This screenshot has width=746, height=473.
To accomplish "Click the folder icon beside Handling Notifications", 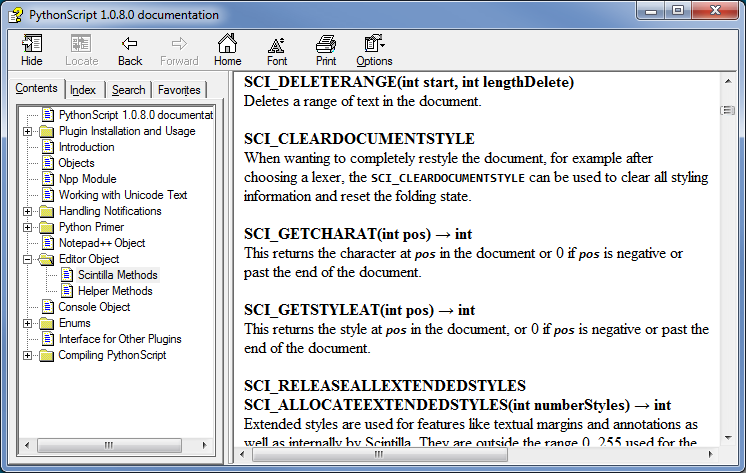I will click(46, 211).
